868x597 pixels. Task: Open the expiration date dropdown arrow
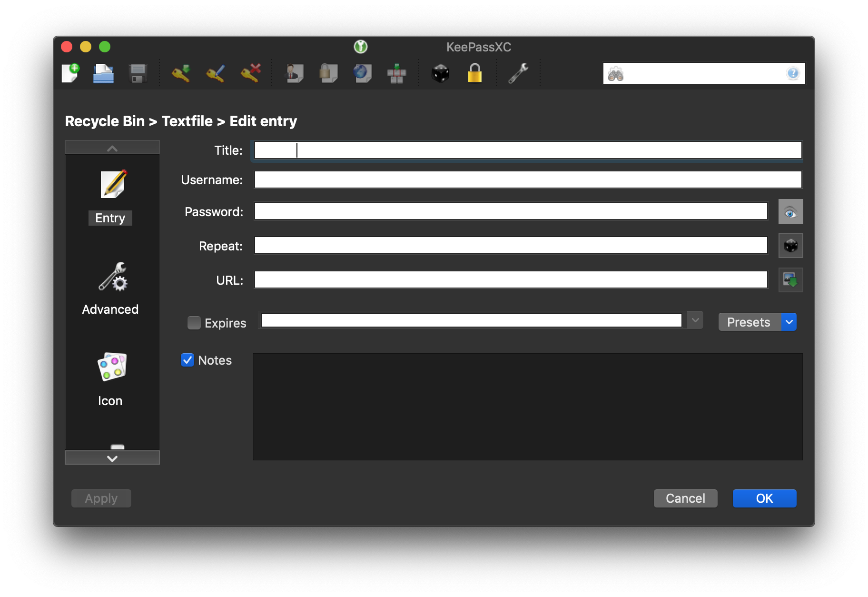pyautogui.click(x=695, y=320)
